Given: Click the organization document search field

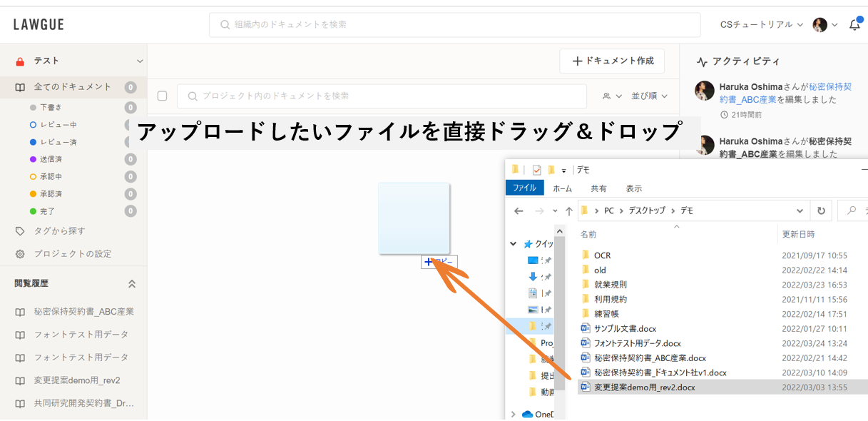Looking at the screenshot, I should pyautogui.click(x=454, y=25).
